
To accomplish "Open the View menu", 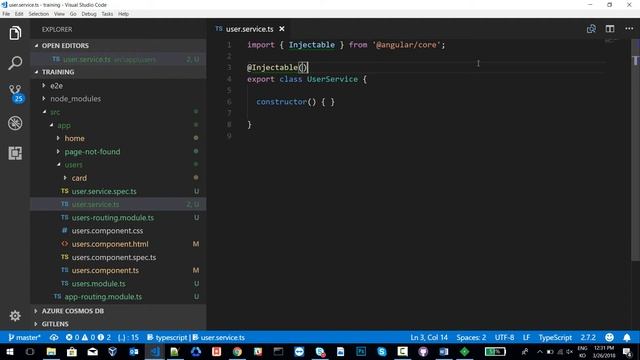I will tap(59, 14).
